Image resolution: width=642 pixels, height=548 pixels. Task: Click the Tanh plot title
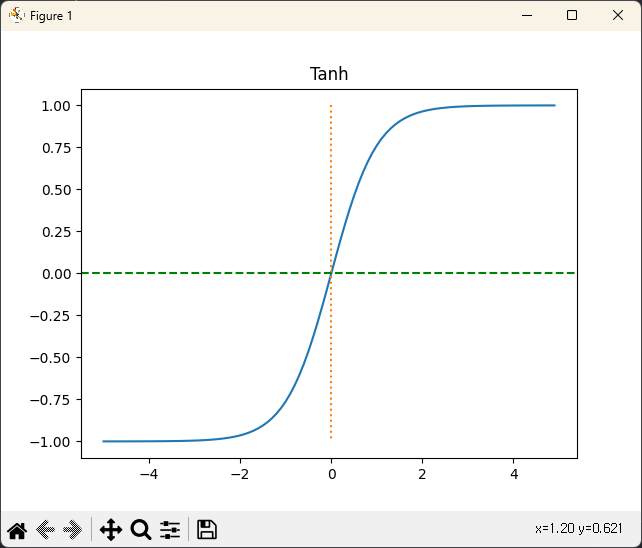pos(329,74)
